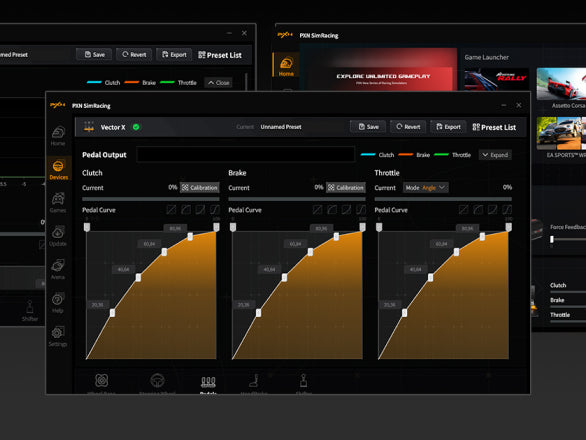The width and height of the screenshot is (586, 440).
Task: Switch to the Steering Wheel tab
Action: tap(157, 383)
